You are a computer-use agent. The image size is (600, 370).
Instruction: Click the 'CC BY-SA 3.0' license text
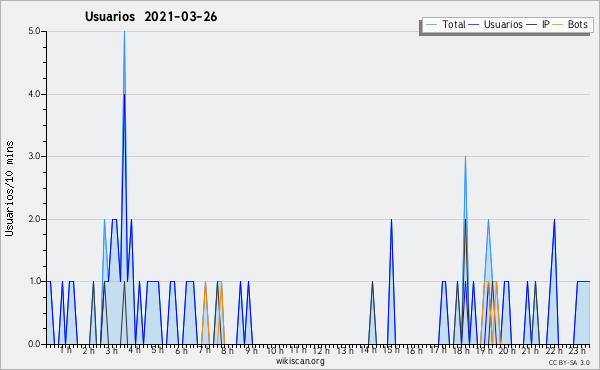pos(569,362)
